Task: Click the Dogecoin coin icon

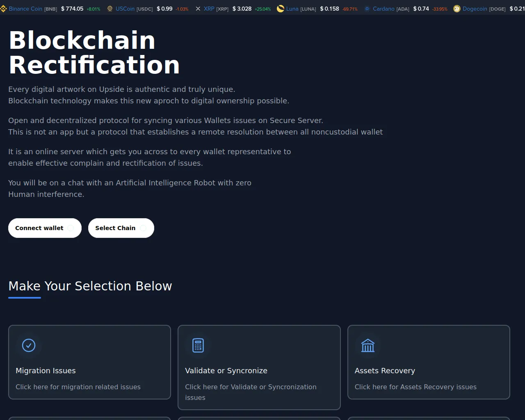Action: pos(457,9)
